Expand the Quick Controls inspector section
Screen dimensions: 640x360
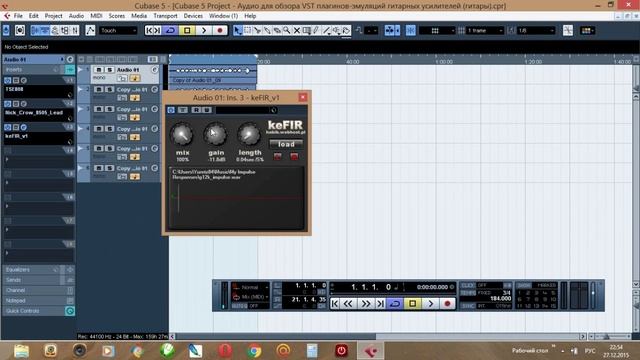(39, 311)
